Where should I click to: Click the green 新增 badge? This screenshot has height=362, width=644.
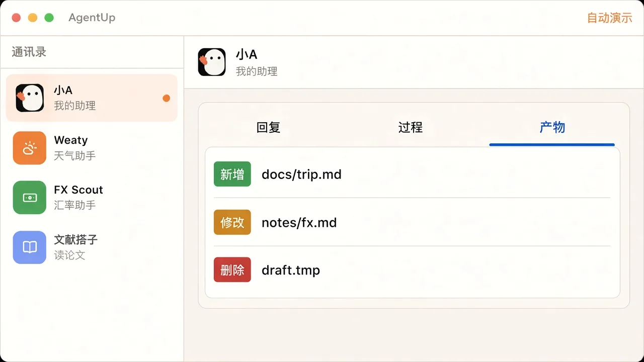pos(232,174)
